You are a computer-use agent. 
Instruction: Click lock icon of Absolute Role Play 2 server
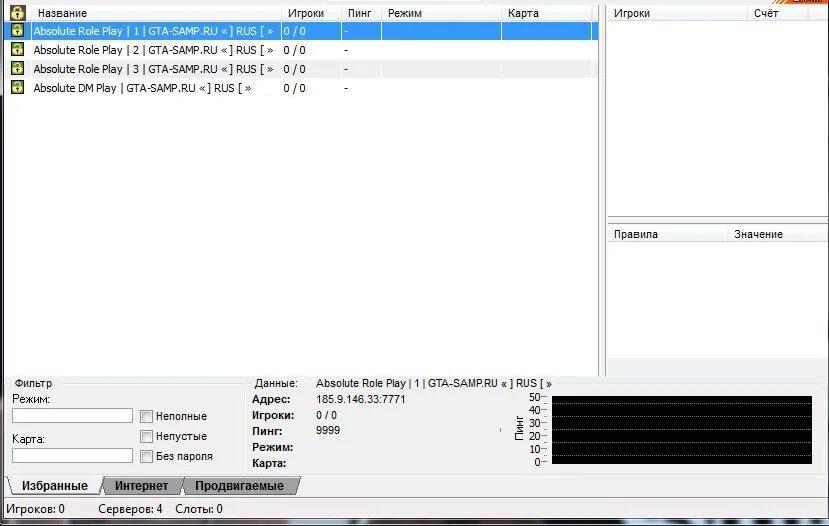[17, 50]
